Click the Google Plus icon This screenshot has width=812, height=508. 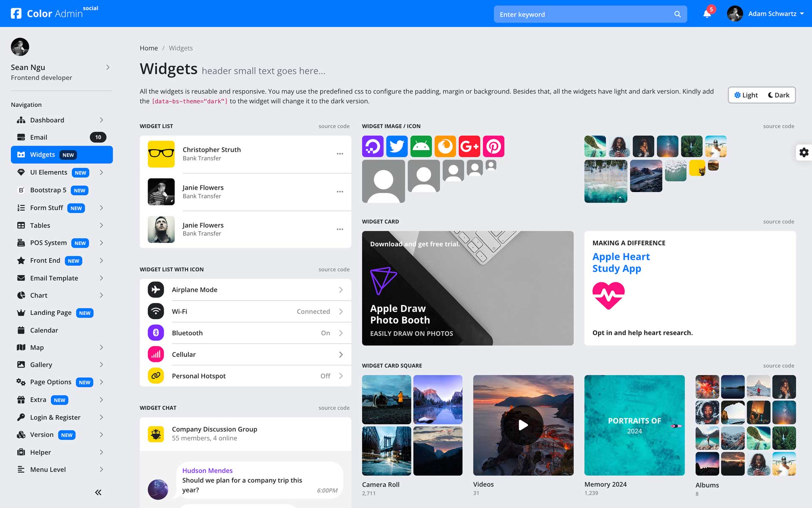pos(469,146)
